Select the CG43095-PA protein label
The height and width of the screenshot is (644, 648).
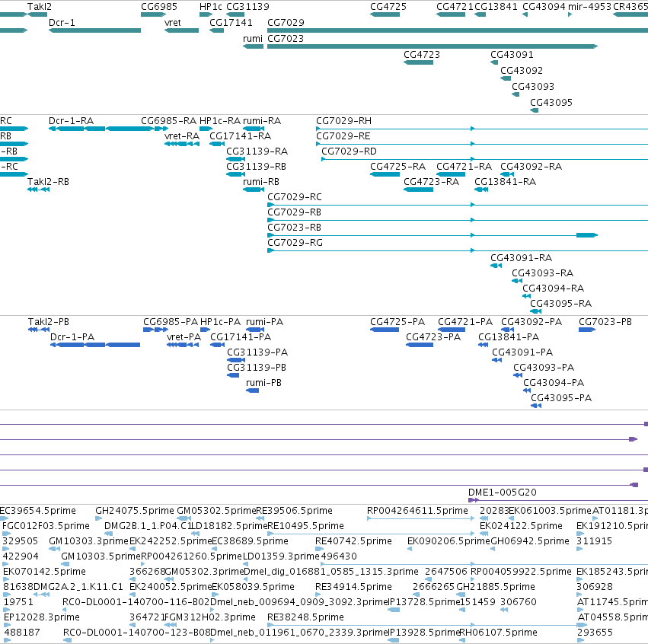coord(561,398)
